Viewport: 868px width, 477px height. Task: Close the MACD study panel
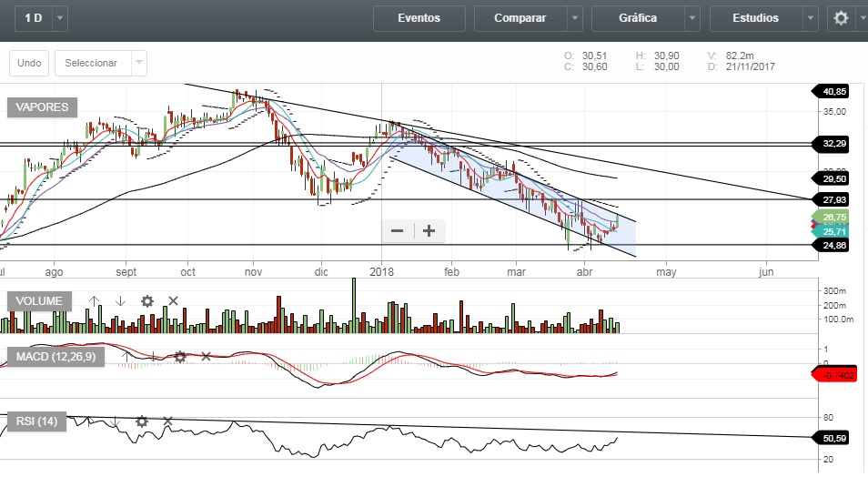[x=206, y=357]
